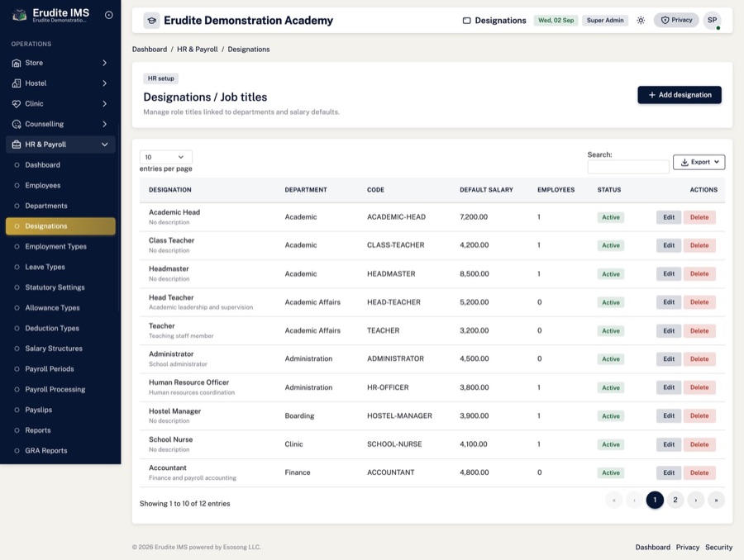Open Salary Structures in sidebar
Image resolution: width=744 pixels, height=560 pixels.
point(60,349)
